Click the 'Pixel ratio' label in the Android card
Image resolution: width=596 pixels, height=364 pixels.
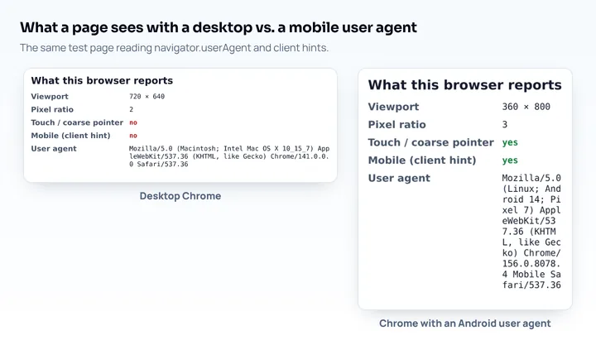(397, 125)
